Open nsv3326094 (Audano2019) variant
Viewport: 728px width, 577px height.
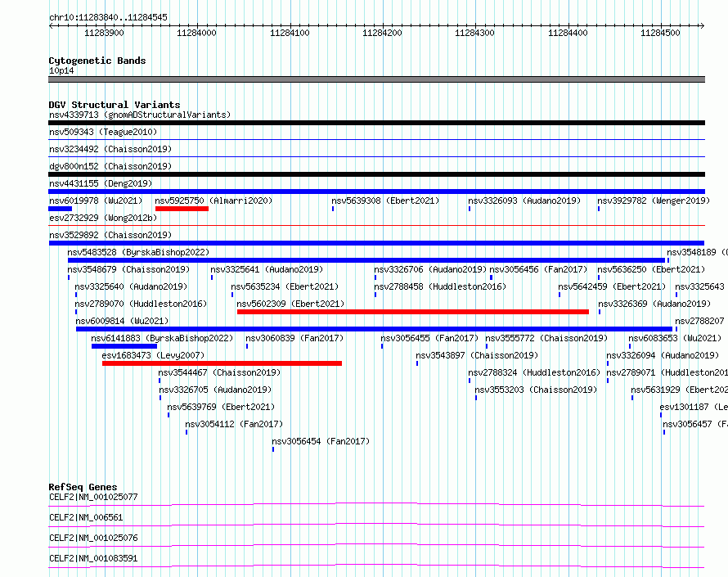coord(663,355)
